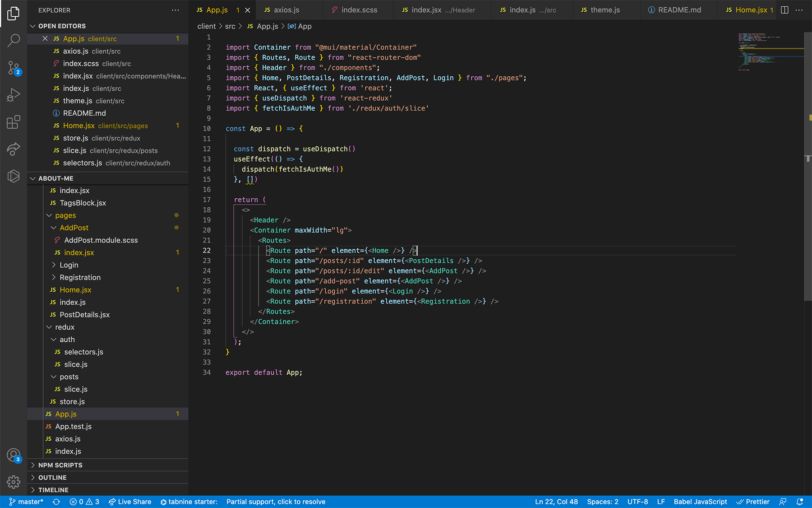Open TagsBlock.jsx in file tree
Image resolution: width=812 pixels, height=508 pixels.
[107, 203]
